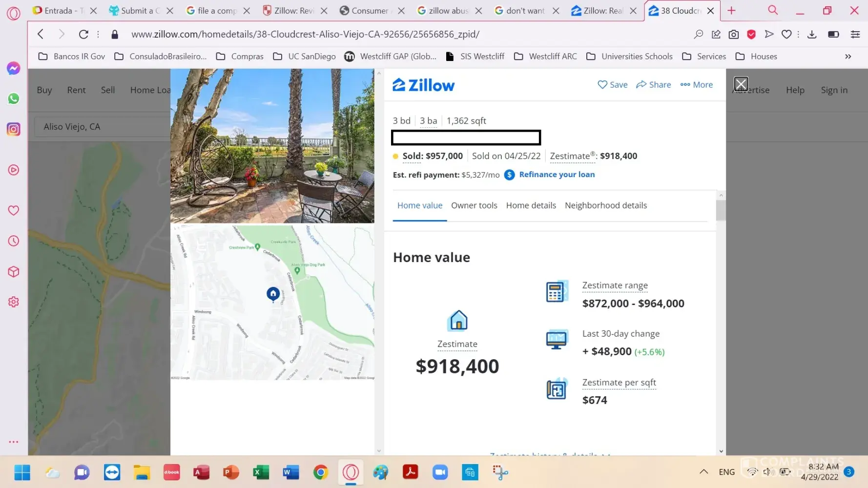Open history clock in sidebar
The image size is (868, 488).
tap(14, 241)
